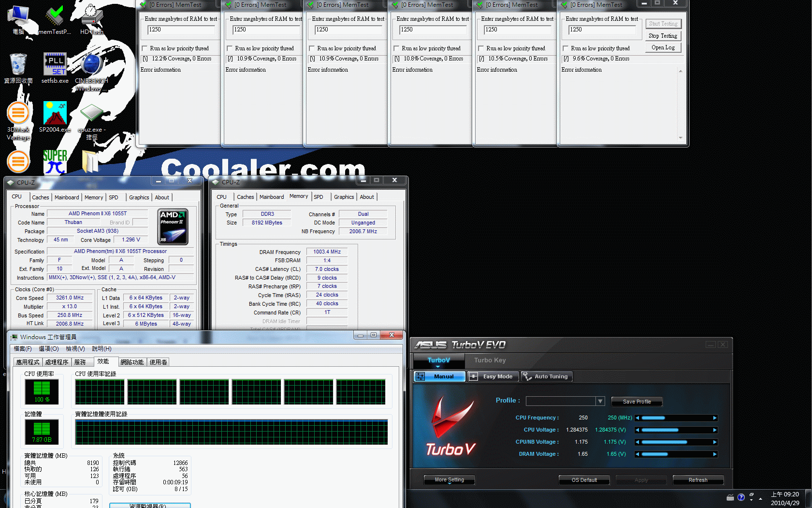Decrease DRAM Voltage with left arrow
The image size is (812, 508).
[x=638, y=454]
